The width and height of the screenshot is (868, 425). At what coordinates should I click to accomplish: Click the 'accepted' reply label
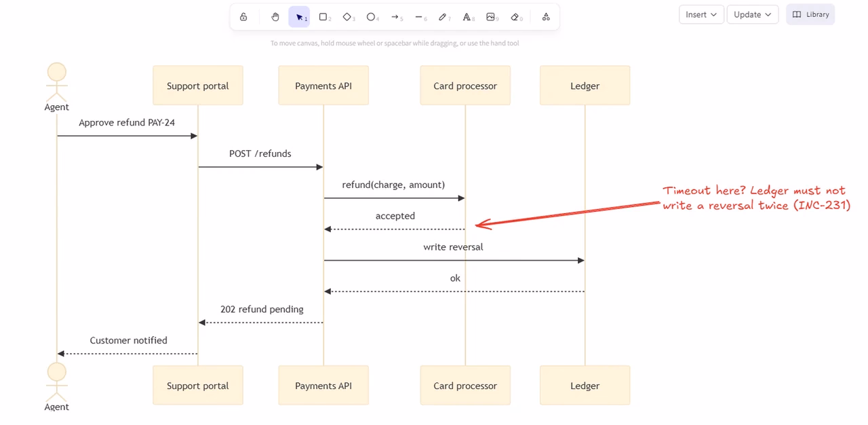pos(395,216)
